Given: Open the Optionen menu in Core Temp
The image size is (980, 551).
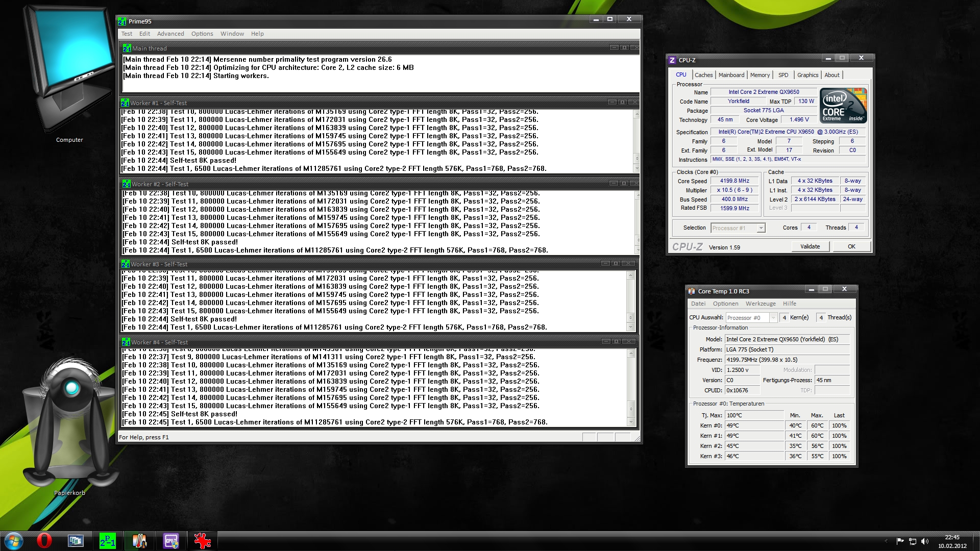Looking at the screenshot, I should point(725,303).
